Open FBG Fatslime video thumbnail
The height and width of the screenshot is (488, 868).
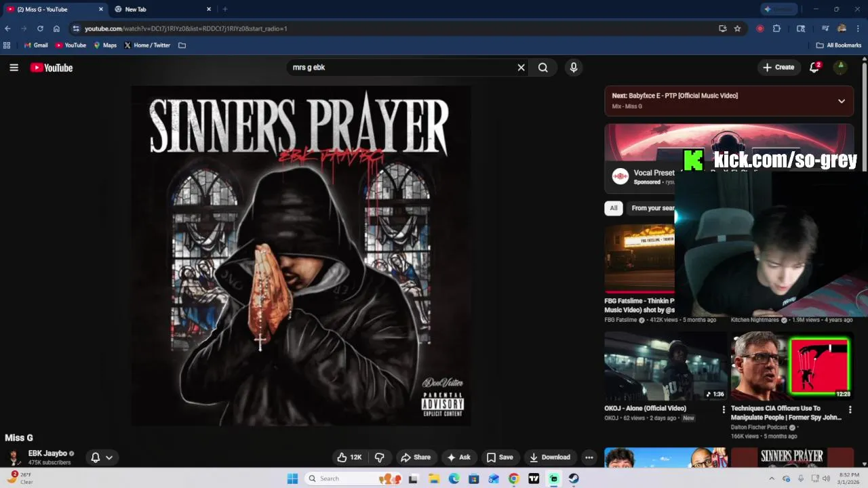coord(639,259)
